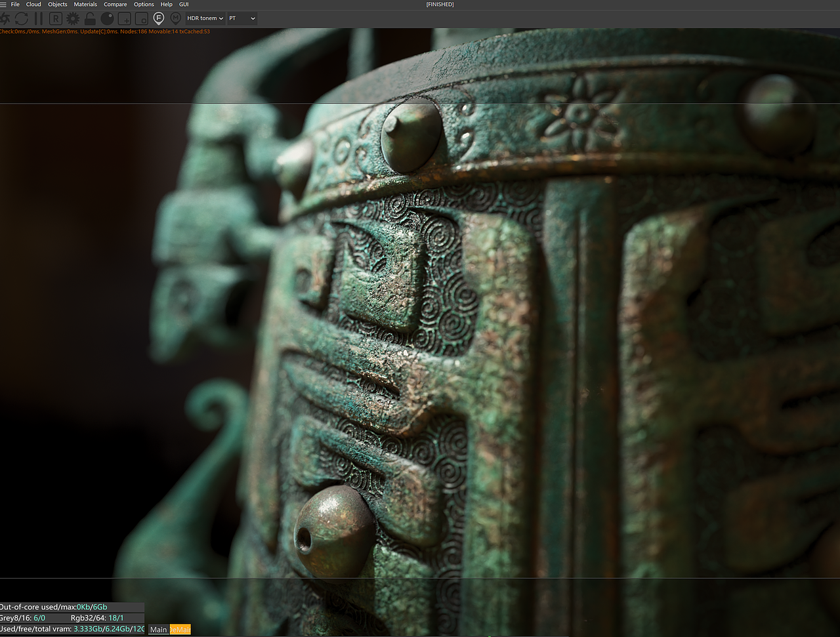
Task: Restart the render with circular arrows icon
Action: [x=22, y=18]
